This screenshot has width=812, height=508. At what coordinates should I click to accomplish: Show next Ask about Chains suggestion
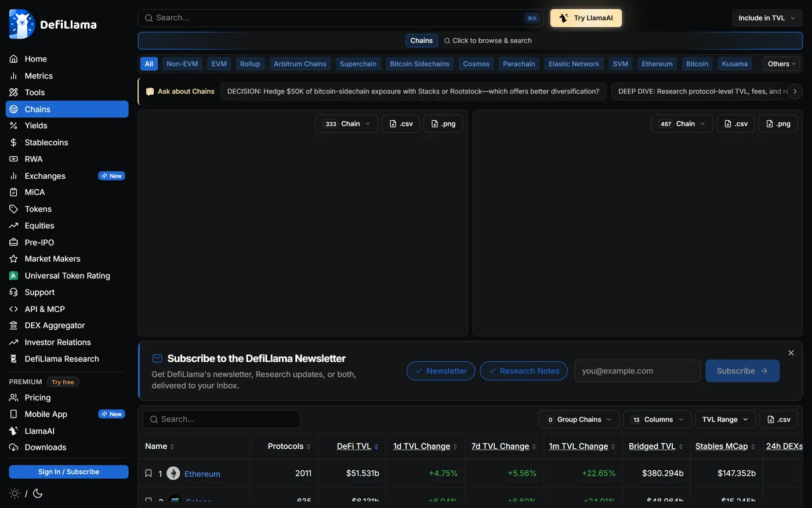tap(795, 91)
